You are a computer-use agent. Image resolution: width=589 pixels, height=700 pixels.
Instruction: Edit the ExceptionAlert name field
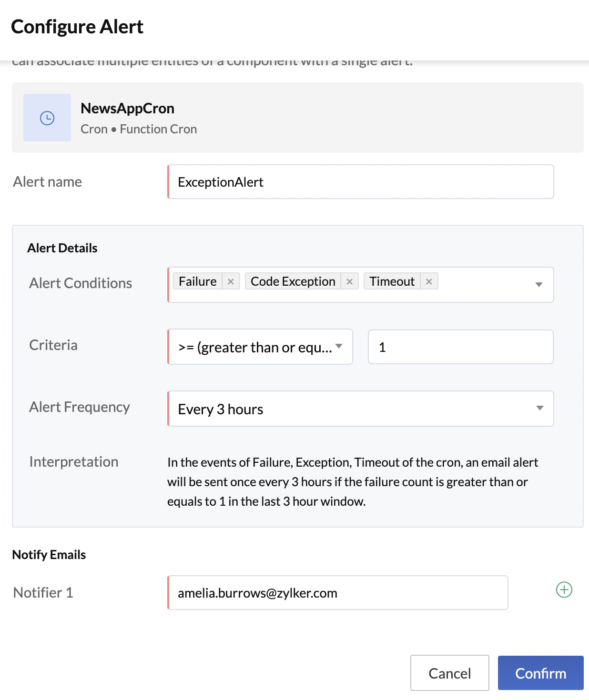click(360, 181)
